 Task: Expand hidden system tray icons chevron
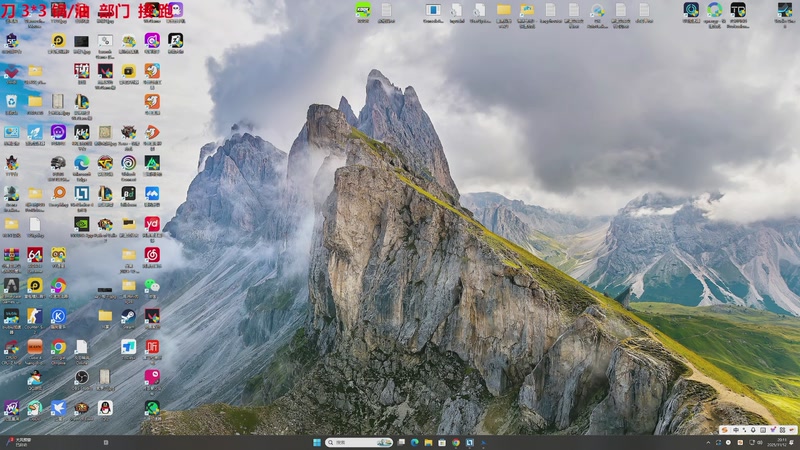coord(708,442)
